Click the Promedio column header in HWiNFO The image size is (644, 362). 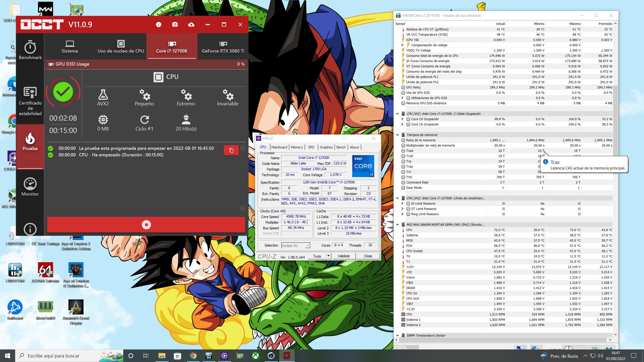pos(598,24)
